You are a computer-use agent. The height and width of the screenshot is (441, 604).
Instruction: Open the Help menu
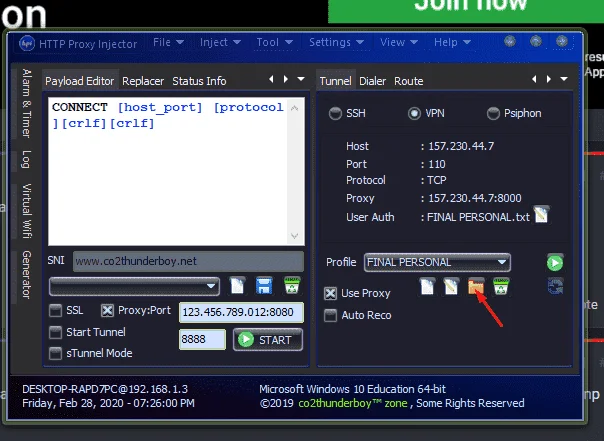(x=452, y=42)
